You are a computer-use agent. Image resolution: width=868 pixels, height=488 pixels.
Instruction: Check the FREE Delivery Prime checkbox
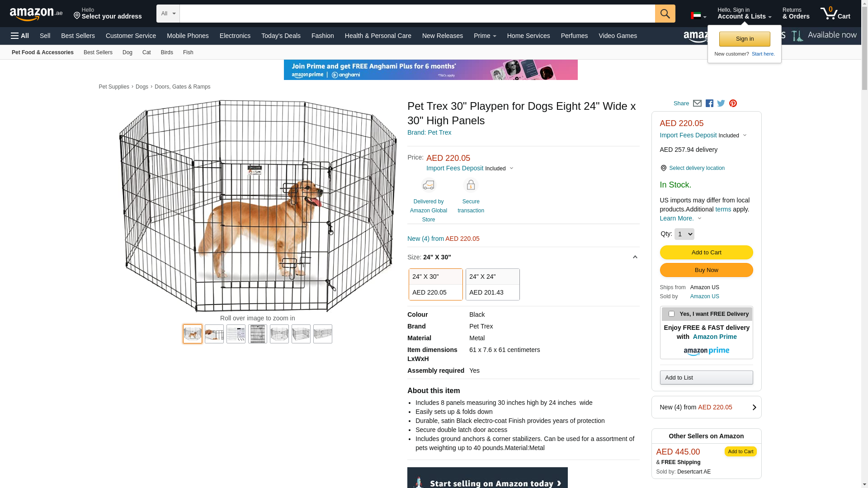(671, 314)
